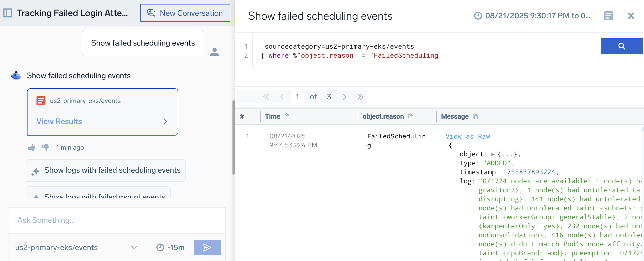Viewport: 644px width, 261px height.
Task: Expand the object: {...} node triangle
Action: pyautogui.click(x=492, y=154)
